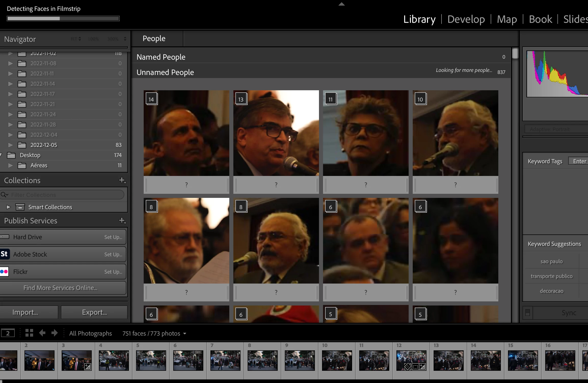The width and height of the screenshot is (588, 383).
Task: Expand Smart Collections disclosure triangle
Action: pos(8,207)
